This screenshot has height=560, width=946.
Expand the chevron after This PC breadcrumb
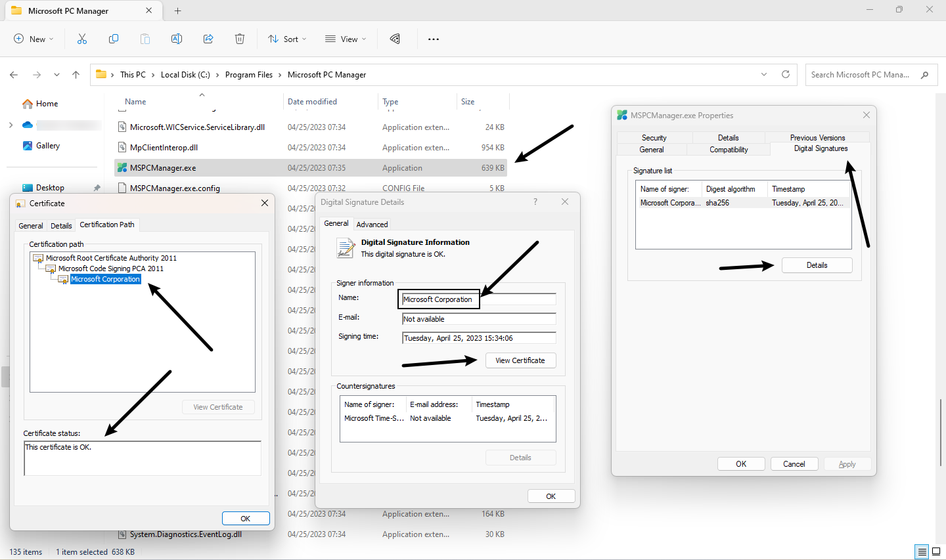coord(153,75)
